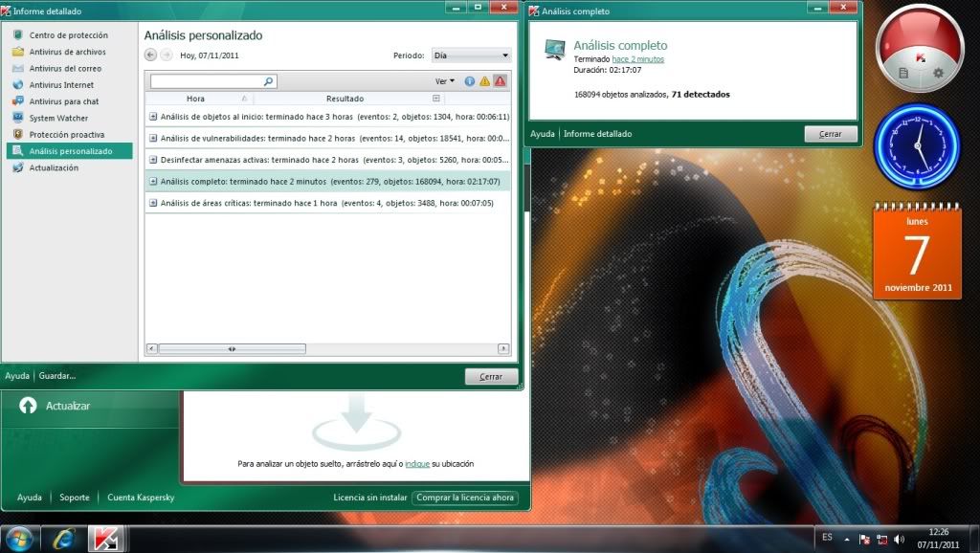Screen dimensions: 980x553
Task: Click the 'indique' location link
Action: (x=417, y=464)
